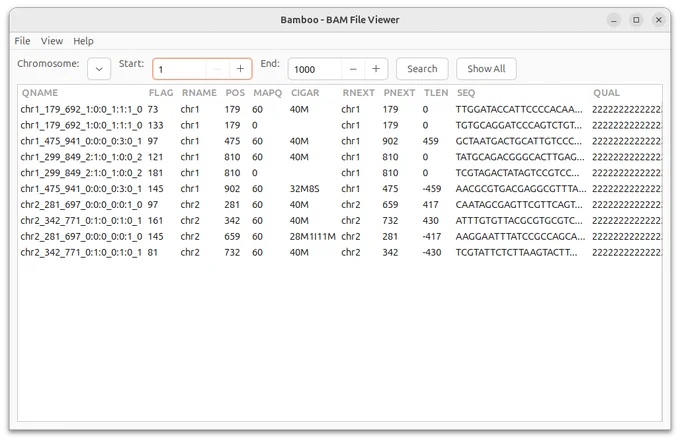Viewport: 680px width, 441px height.
Task: Click the TLEN value 459
Action: (x=431, y=141)
